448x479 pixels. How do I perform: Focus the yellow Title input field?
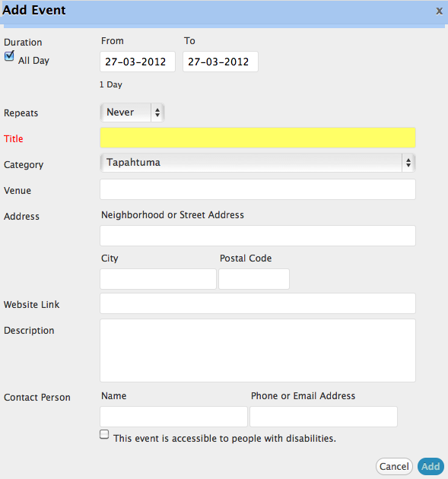point(258,138)
